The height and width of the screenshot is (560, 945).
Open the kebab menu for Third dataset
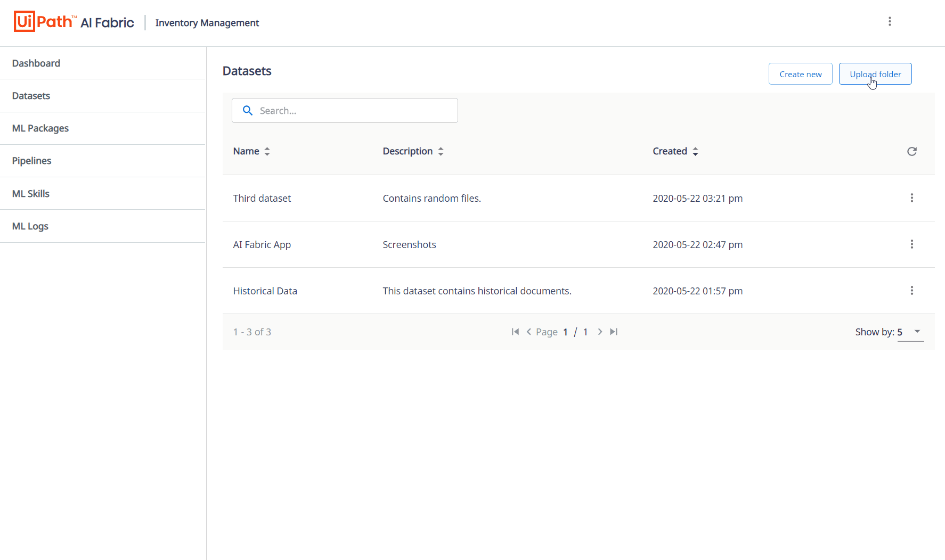tap(912, 197)
